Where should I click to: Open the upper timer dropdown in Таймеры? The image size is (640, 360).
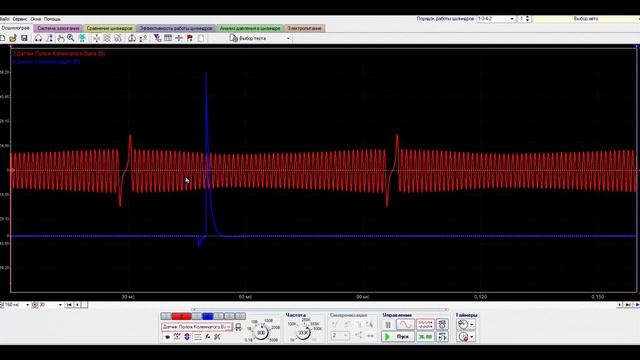(472, 325)
